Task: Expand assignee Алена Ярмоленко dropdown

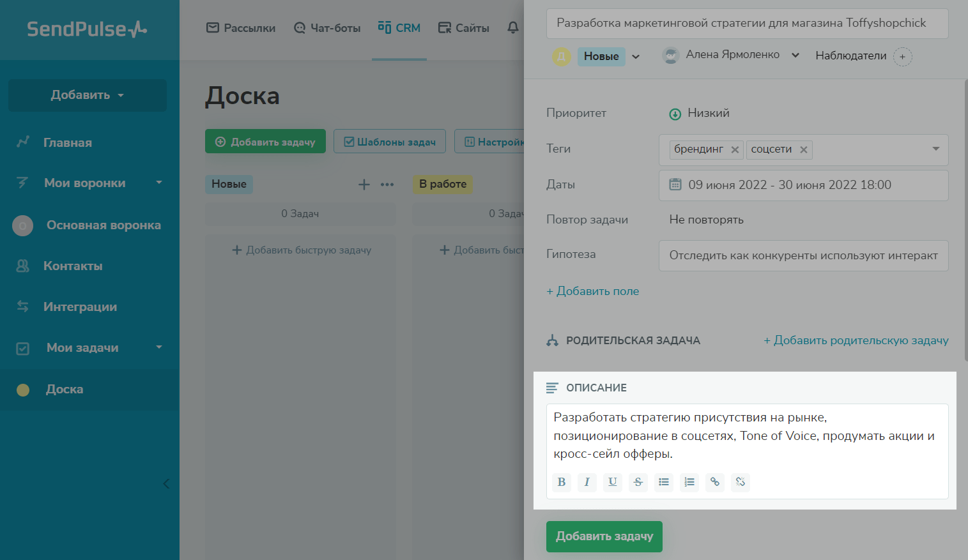Action: tap(795, 56)
